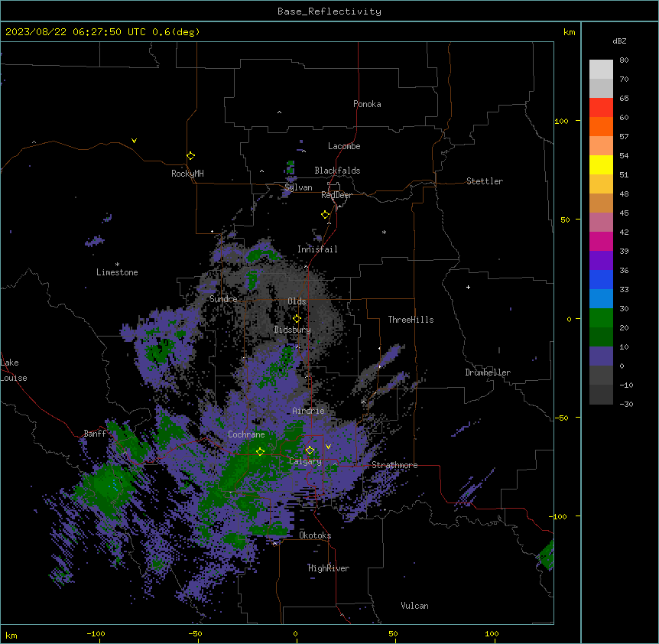Screen dimensions: 659x644
Task: Select the Olds town label
Action: (x=297, y=301)
